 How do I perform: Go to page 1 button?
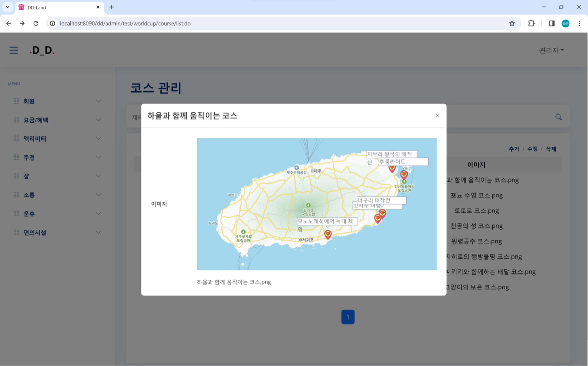[348, 317]
